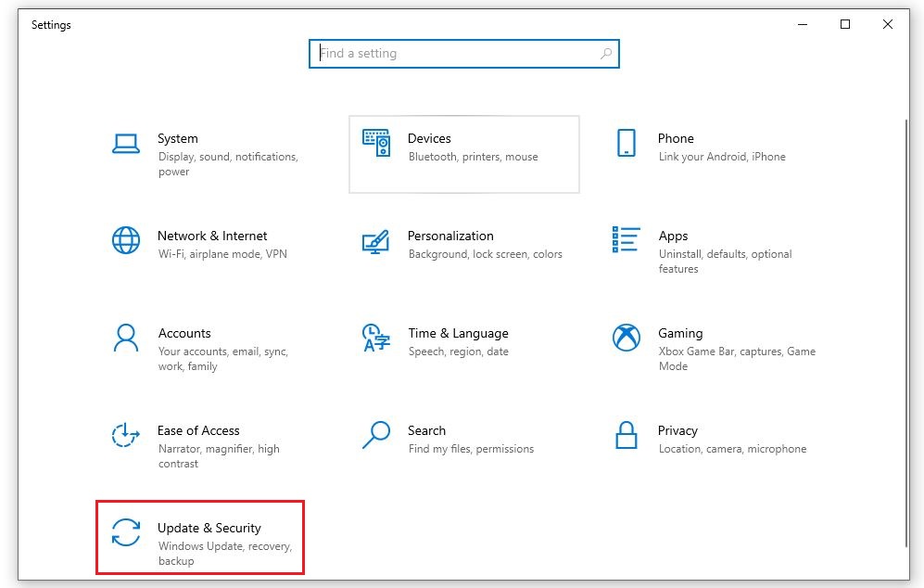Click 'Windows Update, recovery, backup' description
This screenshot has width=924, height=588.
pos(225,553)
